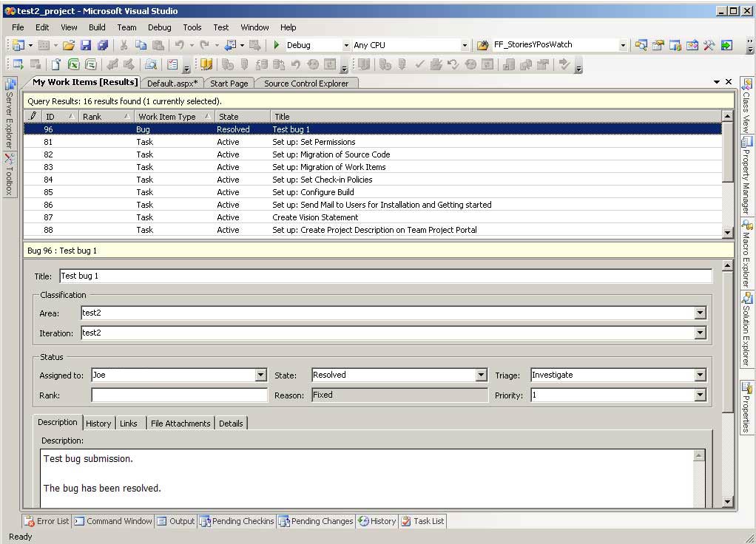Click the magnifier view icon on second toolbar
Image resolution: width=756 pixels, height=544 pixels.
(151, 64)
